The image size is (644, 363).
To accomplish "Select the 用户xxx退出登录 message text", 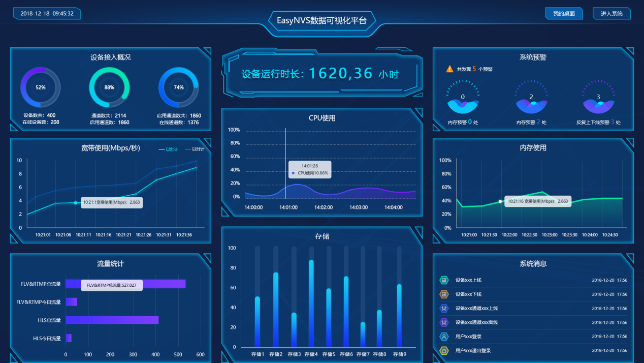I will click(x=473, y=351).
